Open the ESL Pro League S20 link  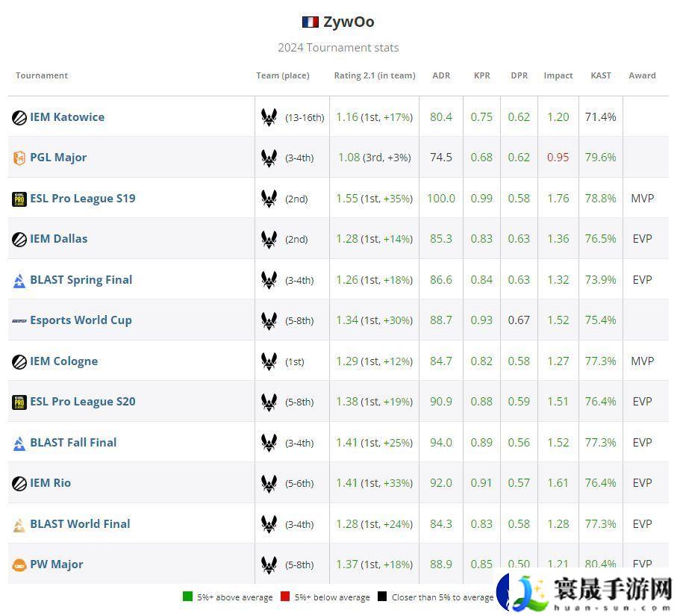point(83,402)
